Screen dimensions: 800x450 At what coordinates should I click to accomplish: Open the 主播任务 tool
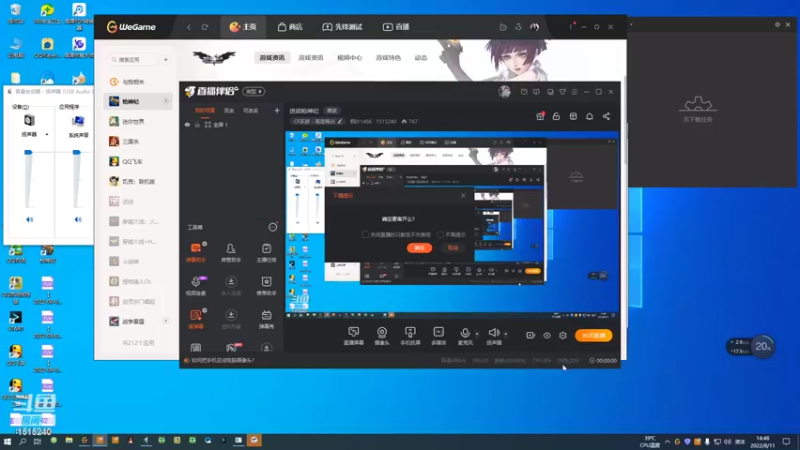point(266,252)
